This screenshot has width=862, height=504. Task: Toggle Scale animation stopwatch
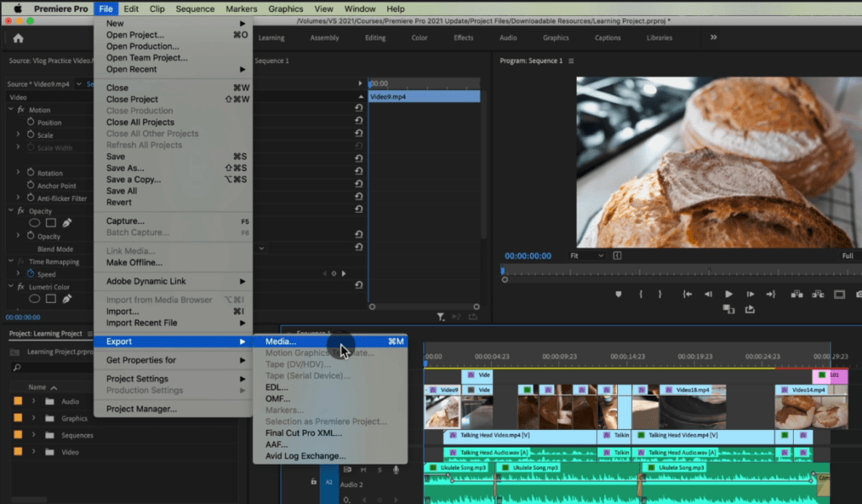click(31, 135)
